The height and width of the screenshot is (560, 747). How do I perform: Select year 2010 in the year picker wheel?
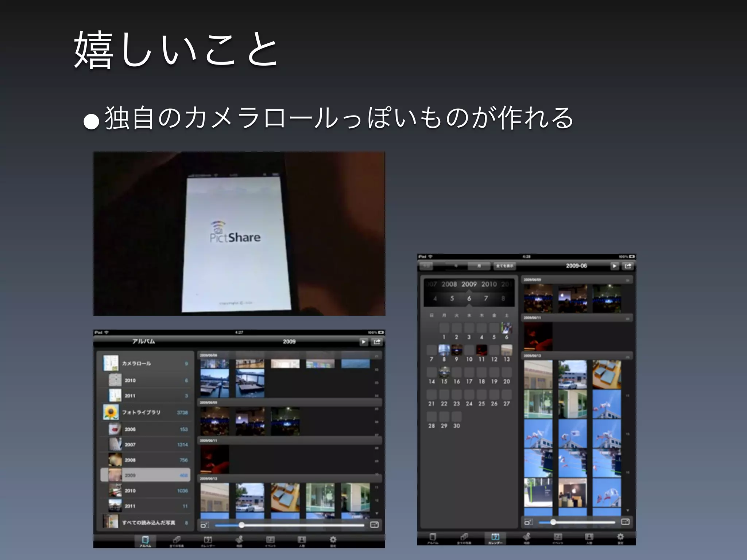click(x=489, y=284)
